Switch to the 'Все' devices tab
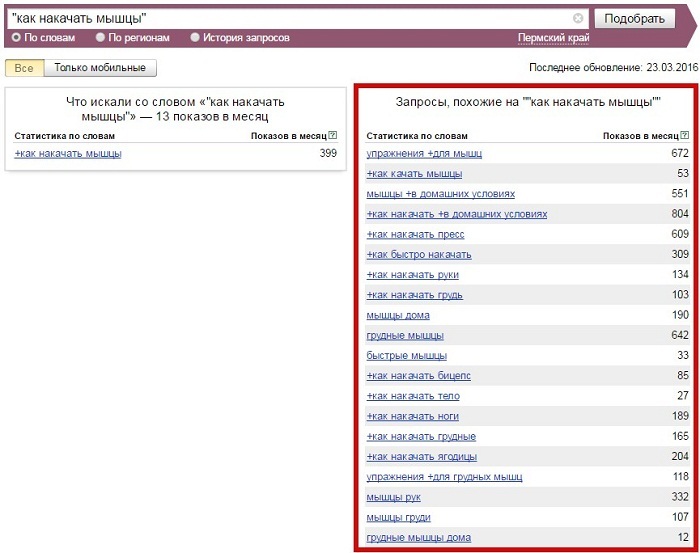 click(24, 68)
